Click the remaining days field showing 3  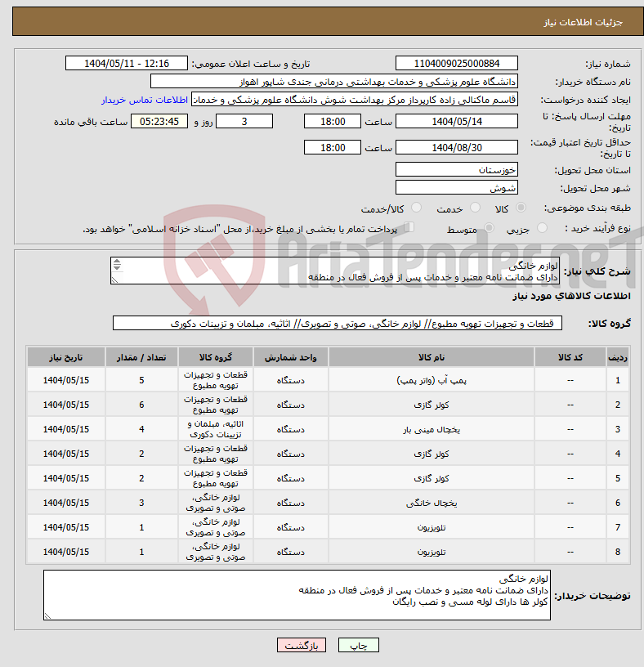244,121
